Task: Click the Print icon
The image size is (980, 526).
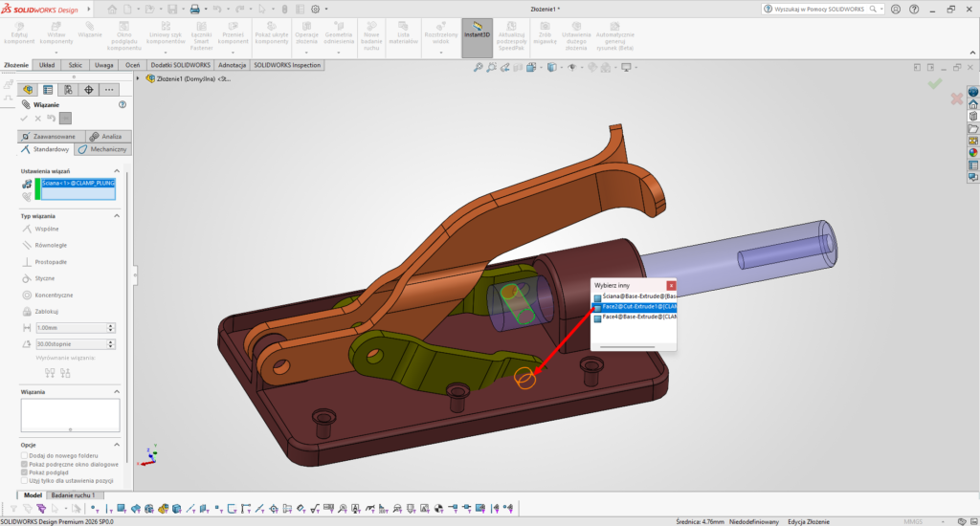Action: [194, 10]
